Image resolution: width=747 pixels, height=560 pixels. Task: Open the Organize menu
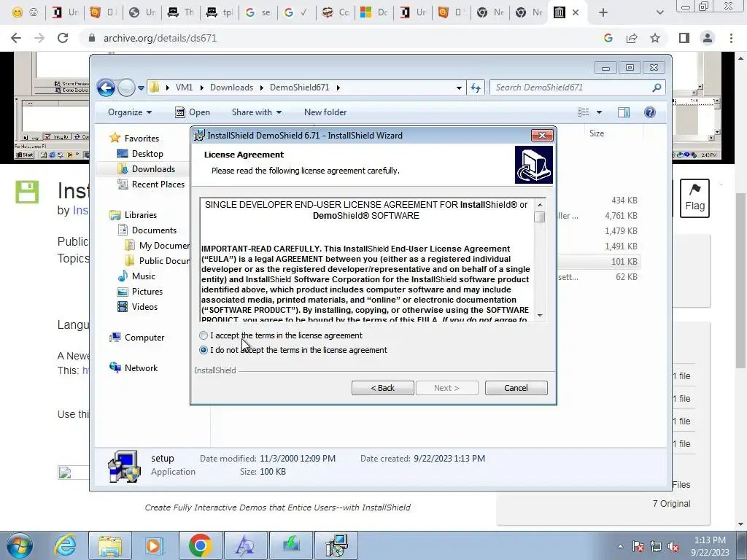coord(130,112)
